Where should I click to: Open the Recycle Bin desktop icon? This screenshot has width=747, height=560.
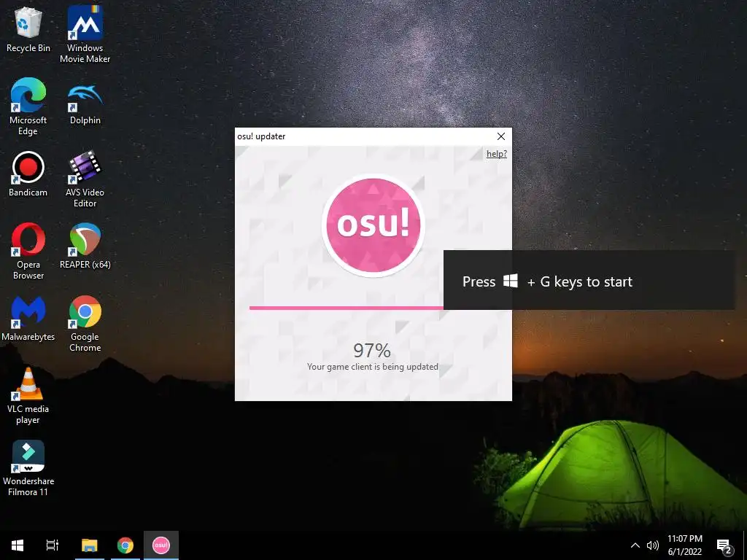28,29
